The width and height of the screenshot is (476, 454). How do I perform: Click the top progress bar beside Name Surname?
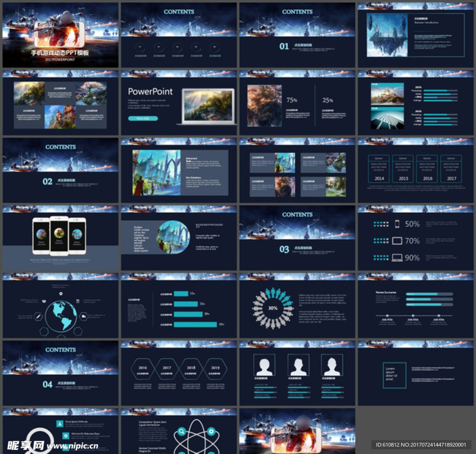click(429, 294)
